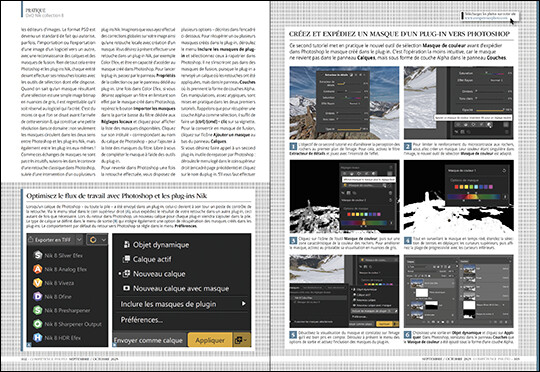540x372 pixels.
Task: Click the highlighted mask tool icon in step 2 screenshot
Action: (489, 125)
